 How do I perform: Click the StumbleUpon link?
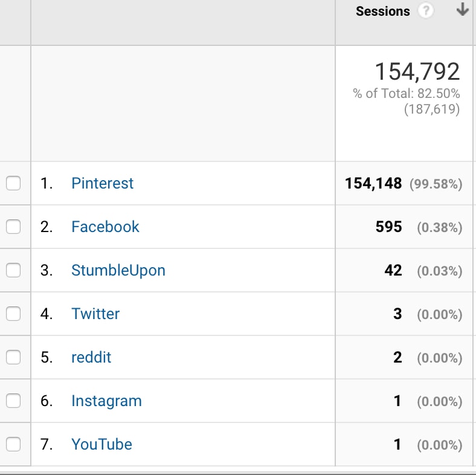click(118, 271)
